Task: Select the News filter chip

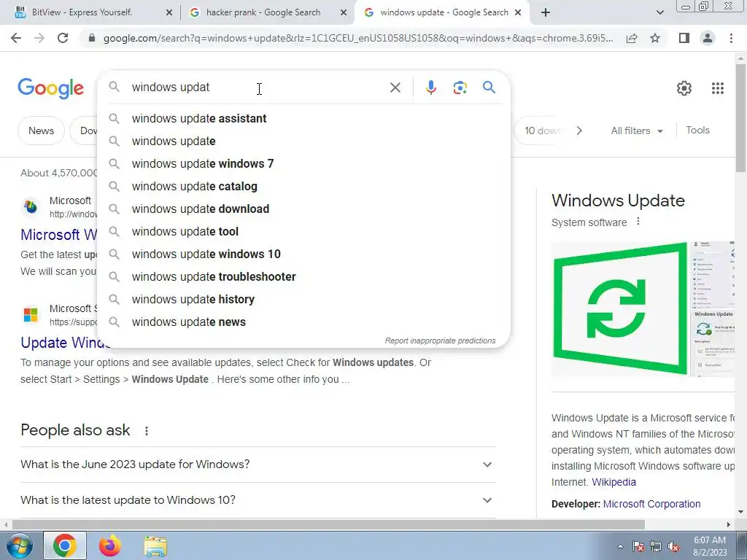Action: (41, 131)
